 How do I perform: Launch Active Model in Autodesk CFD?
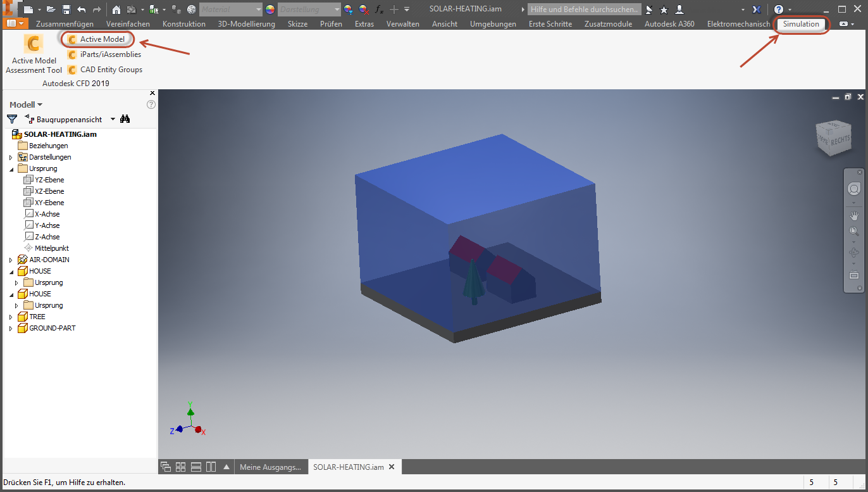pos(97,39)
